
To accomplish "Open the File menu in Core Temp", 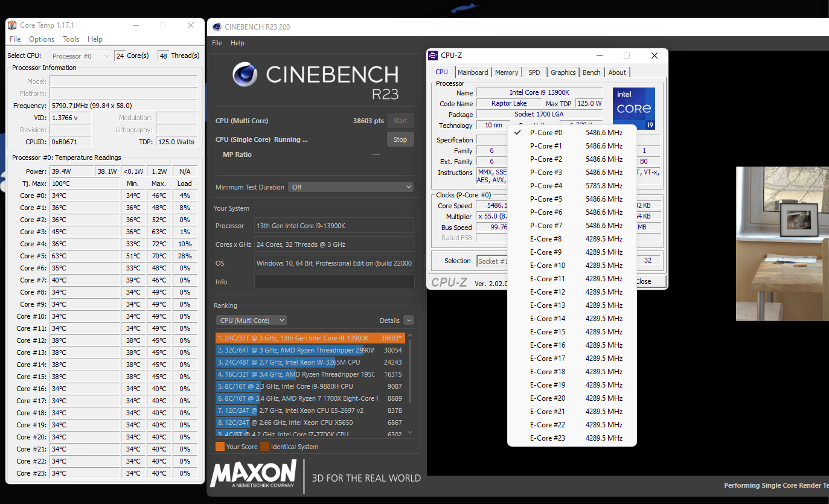I will [15, 39].
